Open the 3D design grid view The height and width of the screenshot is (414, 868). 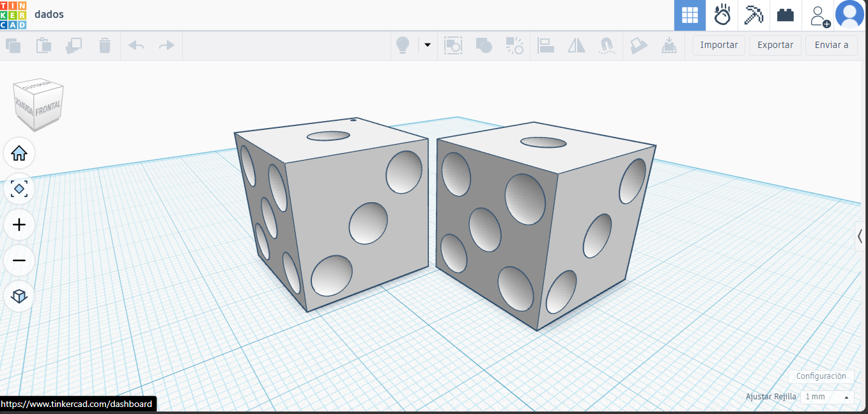(690, 15)
